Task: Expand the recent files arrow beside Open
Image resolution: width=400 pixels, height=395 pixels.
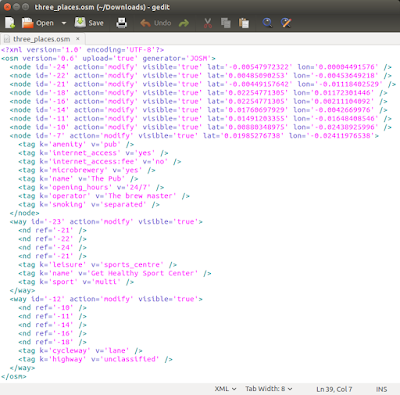Action: click(64, 23)
